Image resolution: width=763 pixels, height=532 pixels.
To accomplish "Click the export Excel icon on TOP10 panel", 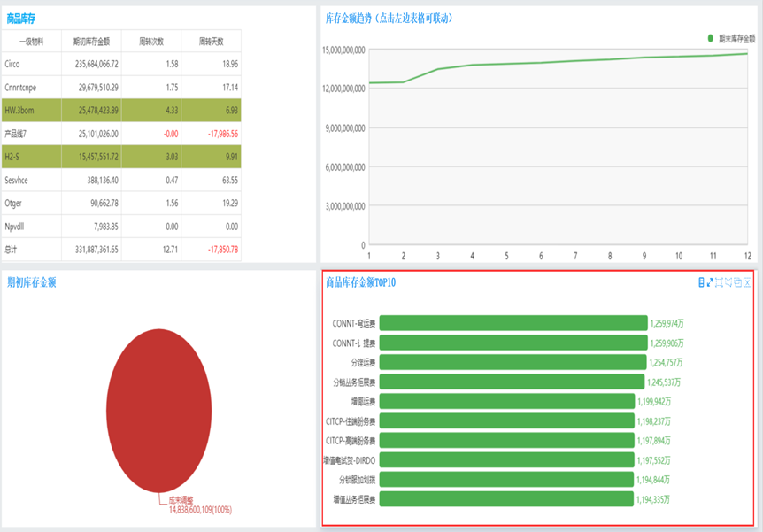I will coord(747,282).
